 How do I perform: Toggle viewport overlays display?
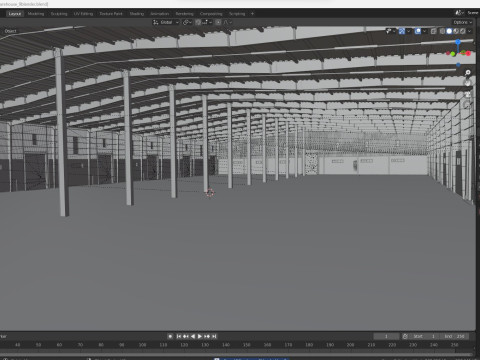pos(418,31)
